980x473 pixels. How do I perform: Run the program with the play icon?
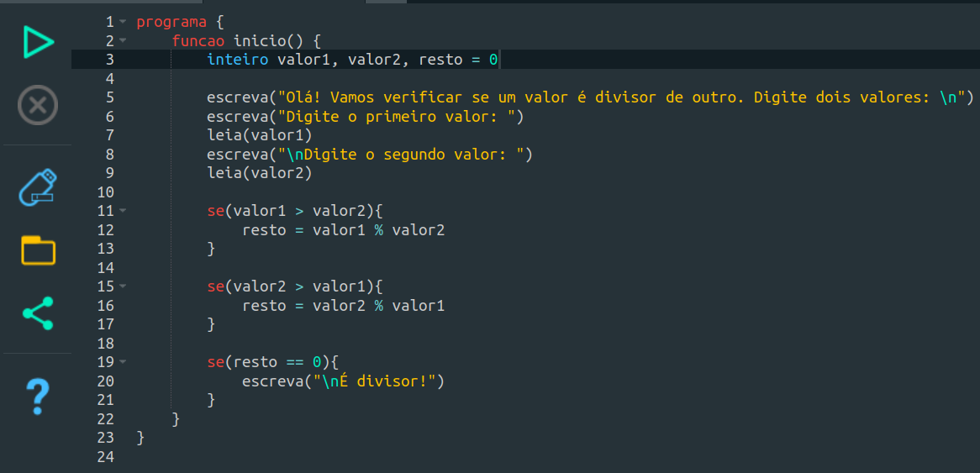pyautogui.click(x=38, y=43)
